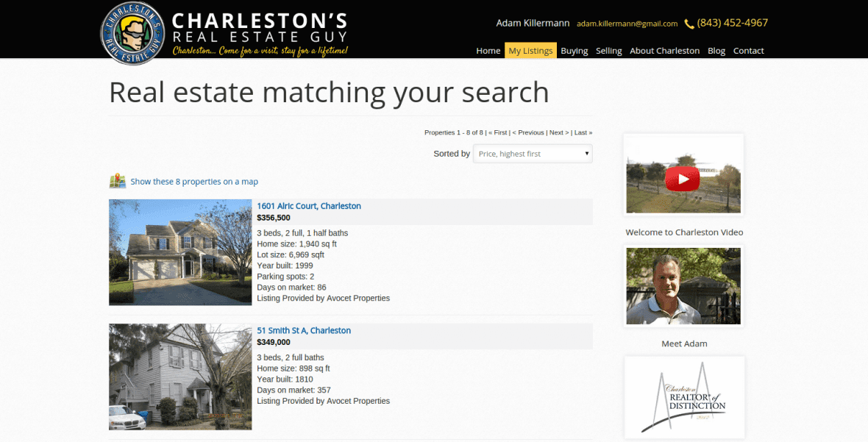Select a new sort order from the combo box
Viewport: 868px width, 442px height.
[x=533, y=153]
